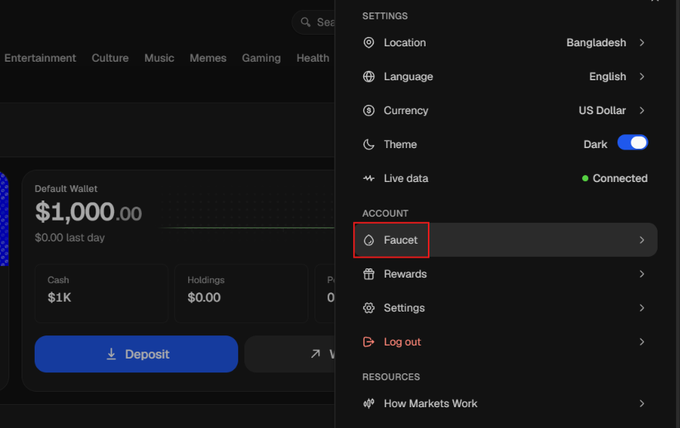Click the How Markets Work icon
Image resolution: width=680 pixels, height=428 pixels.
pyautogui.click(x=369, y=404)
